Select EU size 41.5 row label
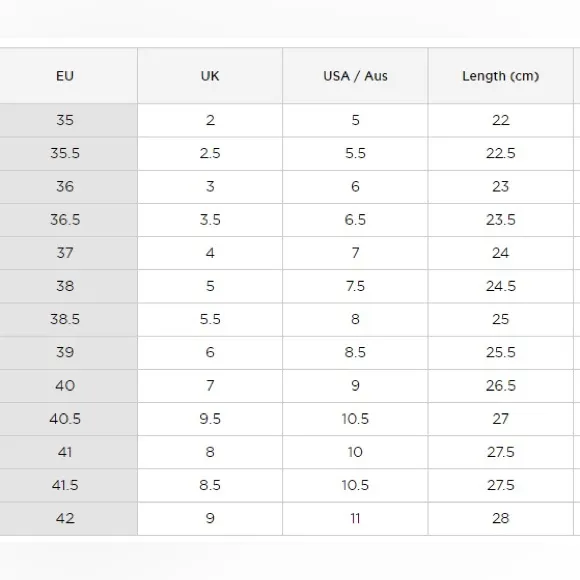The height and width of the screenshot is (580, 580). click(x=65, y=485)
